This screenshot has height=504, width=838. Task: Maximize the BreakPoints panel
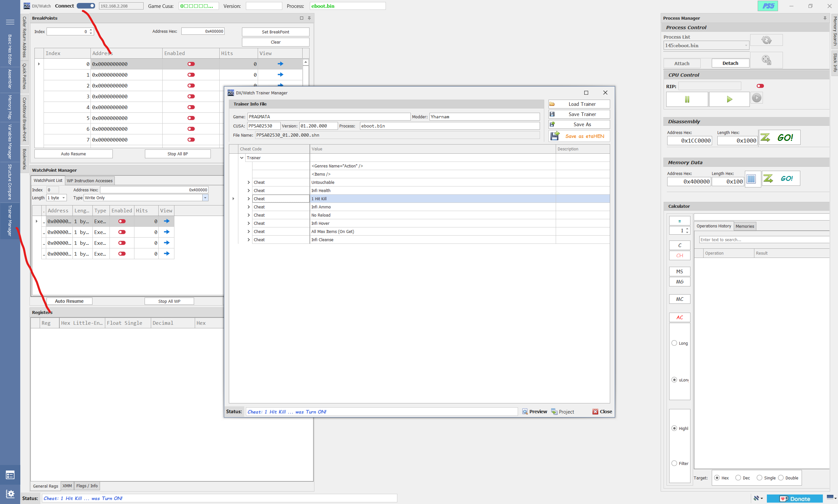coord(301,18)
